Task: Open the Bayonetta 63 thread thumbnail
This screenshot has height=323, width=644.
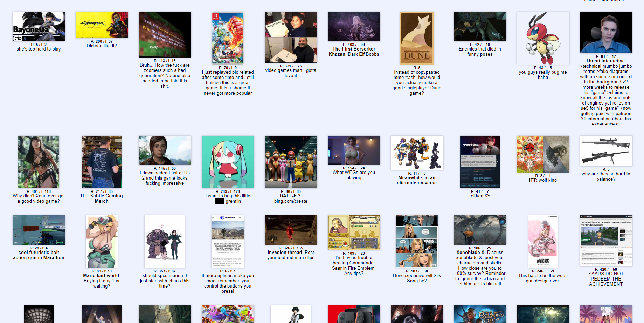Action: click(x=39, y=27)
